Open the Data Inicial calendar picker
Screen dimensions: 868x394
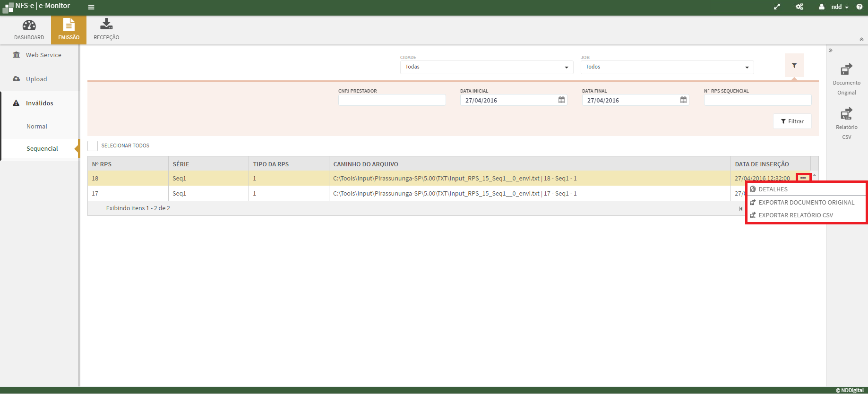tap(561, 100)
